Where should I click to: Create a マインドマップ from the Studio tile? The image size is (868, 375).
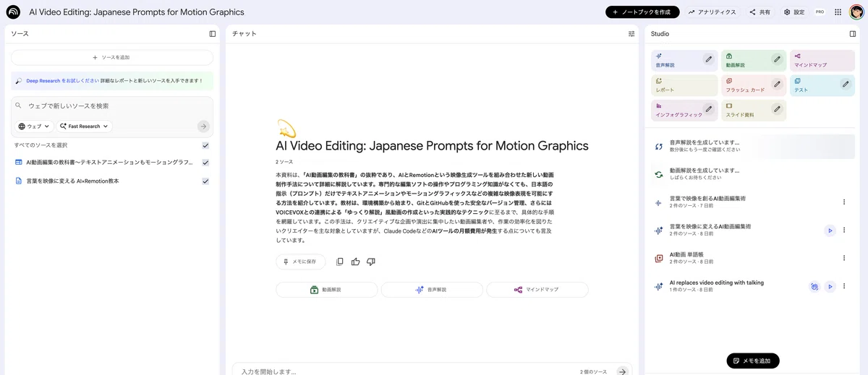[822, 60]
